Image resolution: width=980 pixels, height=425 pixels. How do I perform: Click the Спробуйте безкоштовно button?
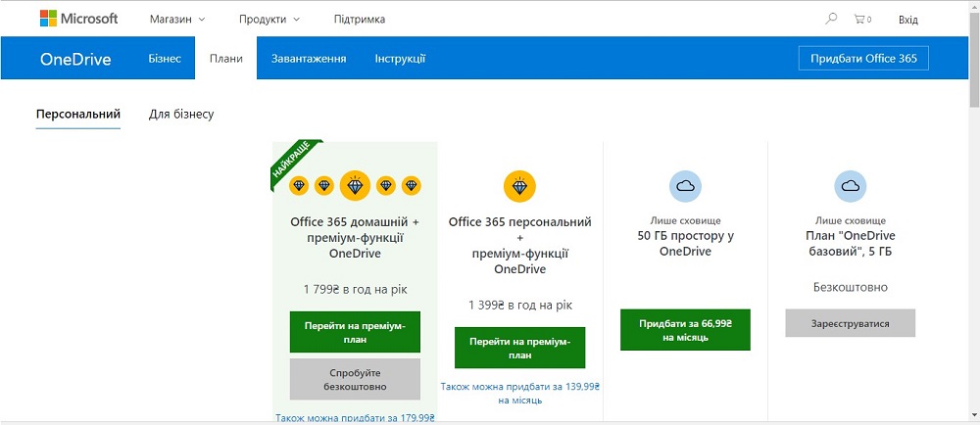coord(355,379)
